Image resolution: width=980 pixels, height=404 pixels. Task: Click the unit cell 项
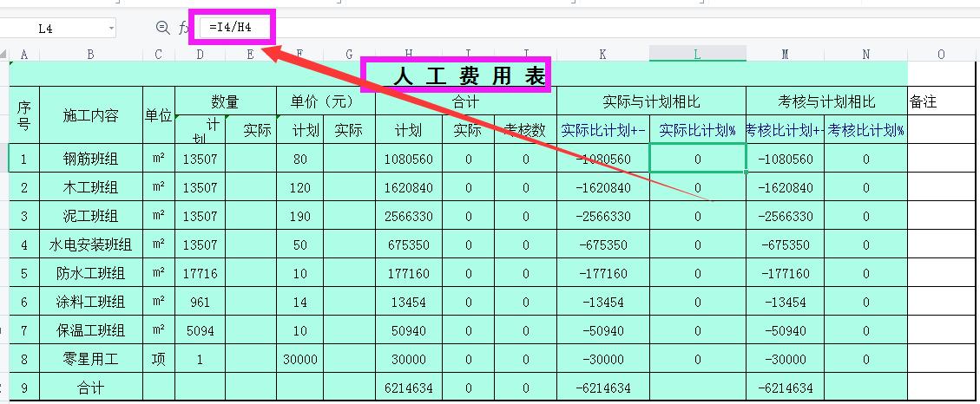(159, 359)
